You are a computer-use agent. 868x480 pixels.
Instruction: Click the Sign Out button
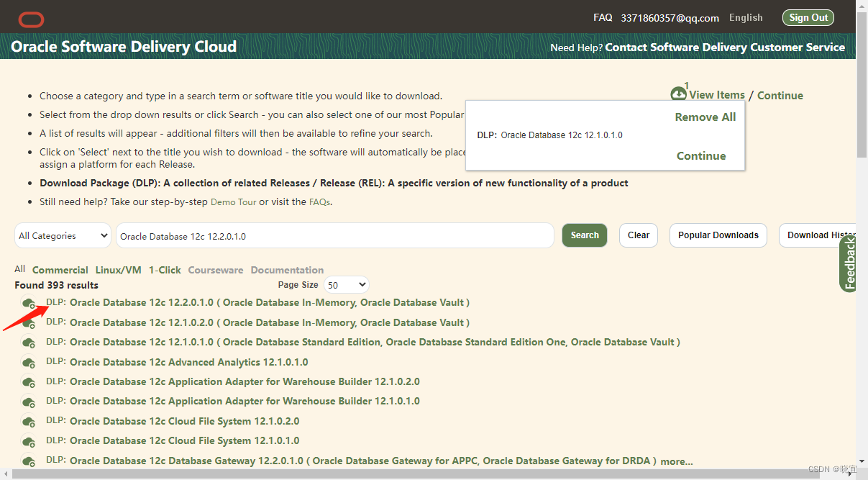pos(808,18)
